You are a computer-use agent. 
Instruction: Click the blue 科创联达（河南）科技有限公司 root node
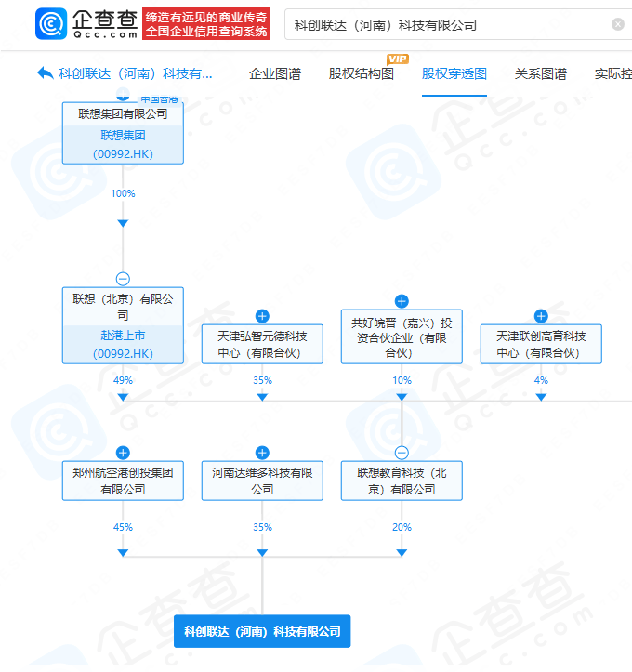[262, 631]
